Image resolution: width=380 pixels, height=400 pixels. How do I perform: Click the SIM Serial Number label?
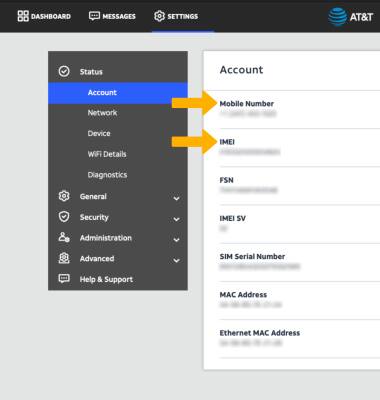252,257
